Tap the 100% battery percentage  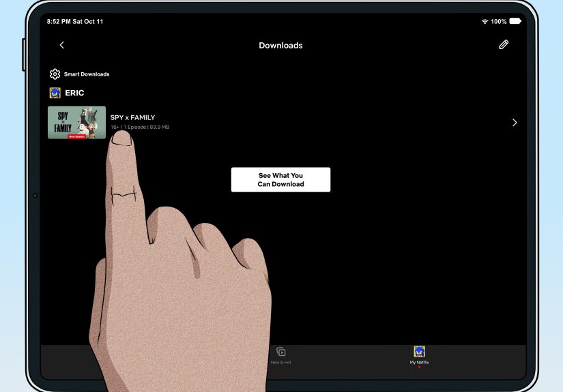tap(498, 22)
